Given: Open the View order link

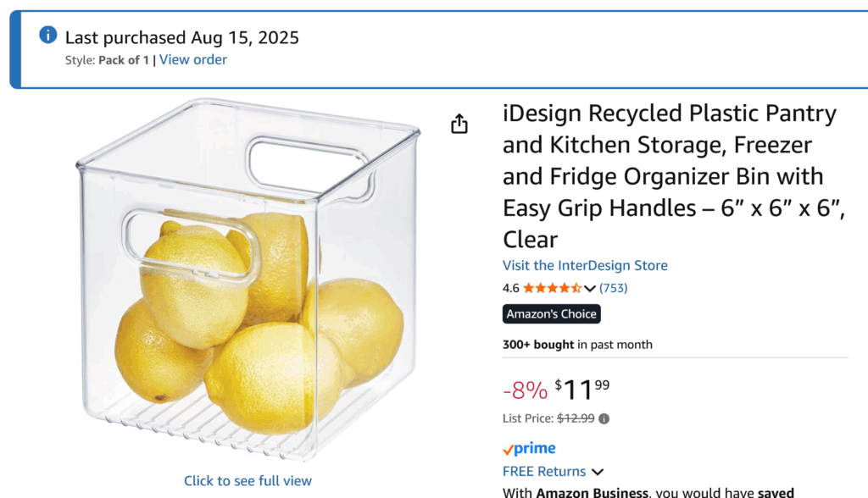Looking at the screenshot, I should point(193,59).
